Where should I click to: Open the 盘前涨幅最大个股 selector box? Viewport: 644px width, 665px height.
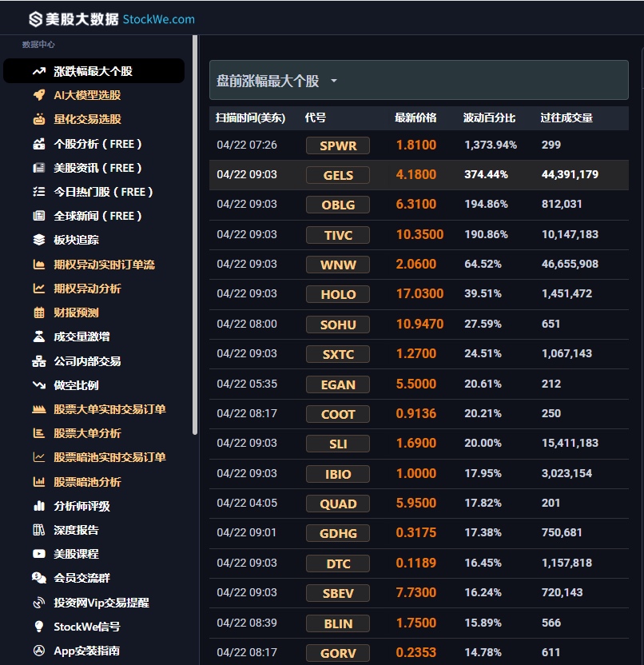point(419,80)
